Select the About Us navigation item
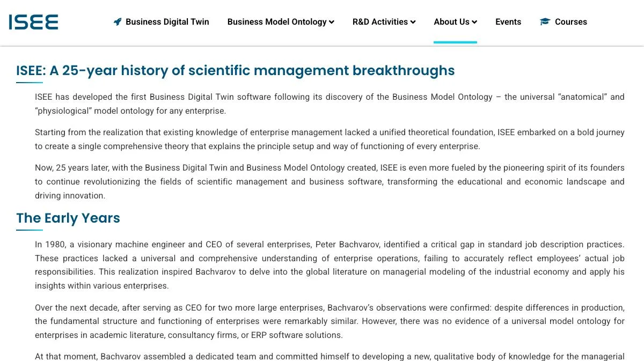This screenshot has width=644, height=361. [x=455, y=22]
